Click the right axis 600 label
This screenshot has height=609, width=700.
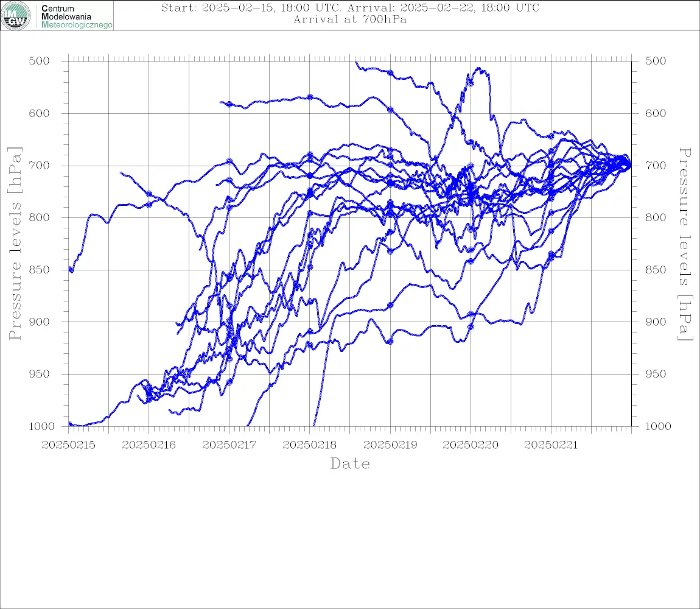point(656,113)
